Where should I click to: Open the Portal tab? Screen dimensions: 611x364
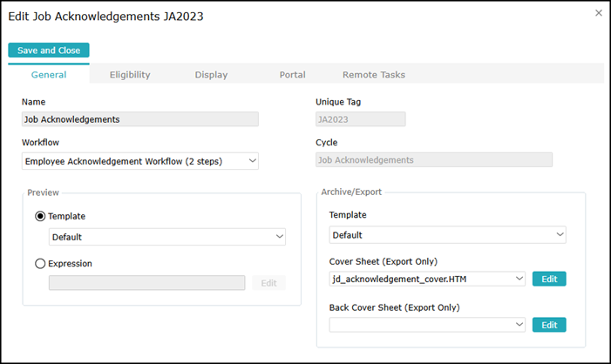[292, 75]
